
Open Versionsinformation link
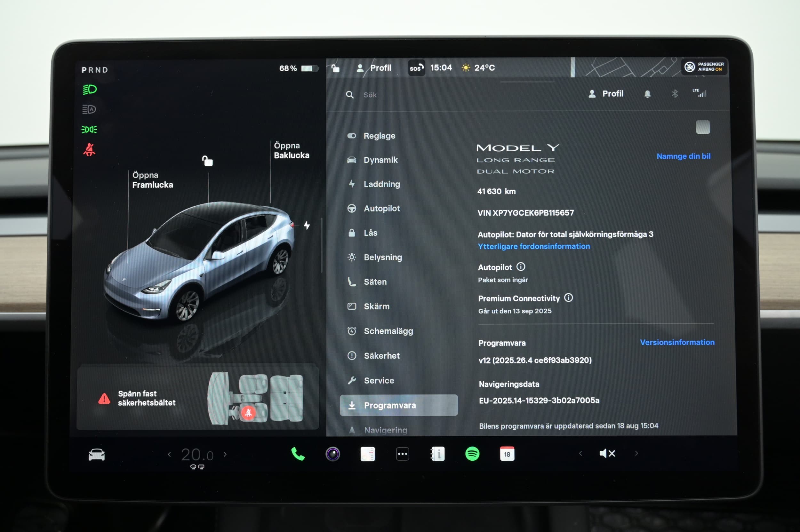tap(677, 342)
